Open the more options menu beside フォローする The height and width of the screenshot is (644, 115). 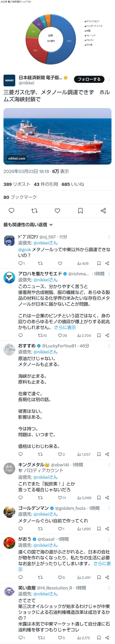(109, 79)
